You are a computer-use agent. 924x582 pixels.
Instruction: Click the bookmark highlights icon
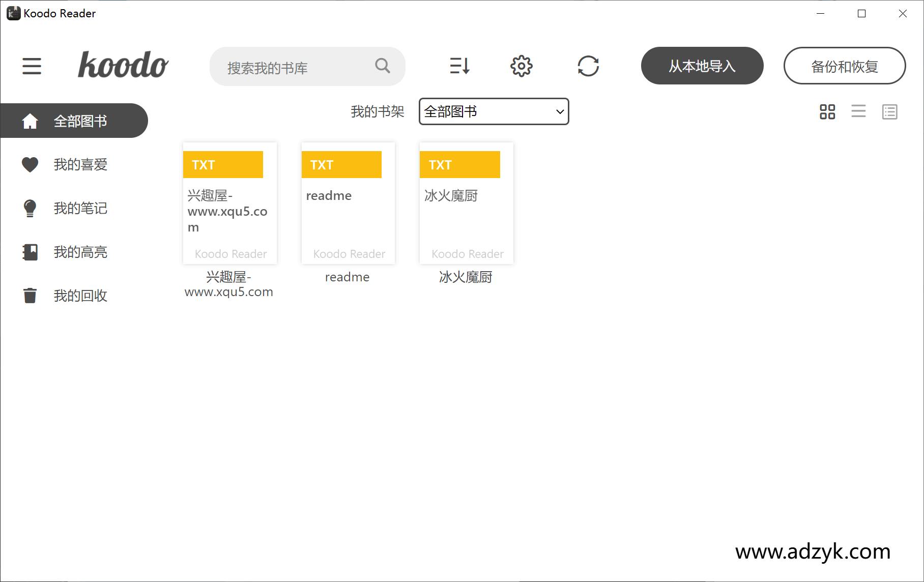(x=30, y=252)
